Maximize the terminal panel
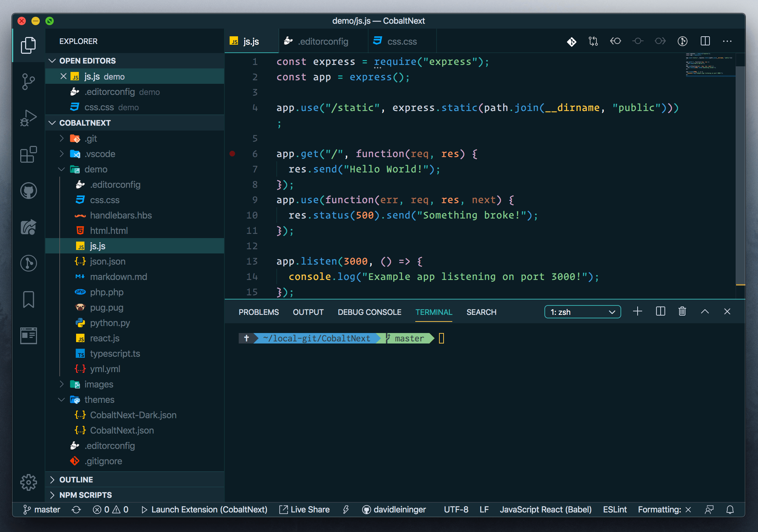Screen dimensions: 758x532 [x=705, y=311]
